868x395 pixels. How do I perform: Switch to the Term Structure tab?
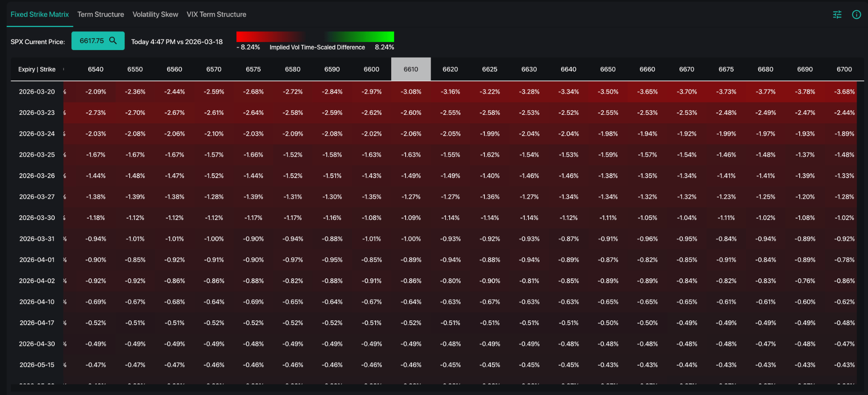[x=100, y=14]
